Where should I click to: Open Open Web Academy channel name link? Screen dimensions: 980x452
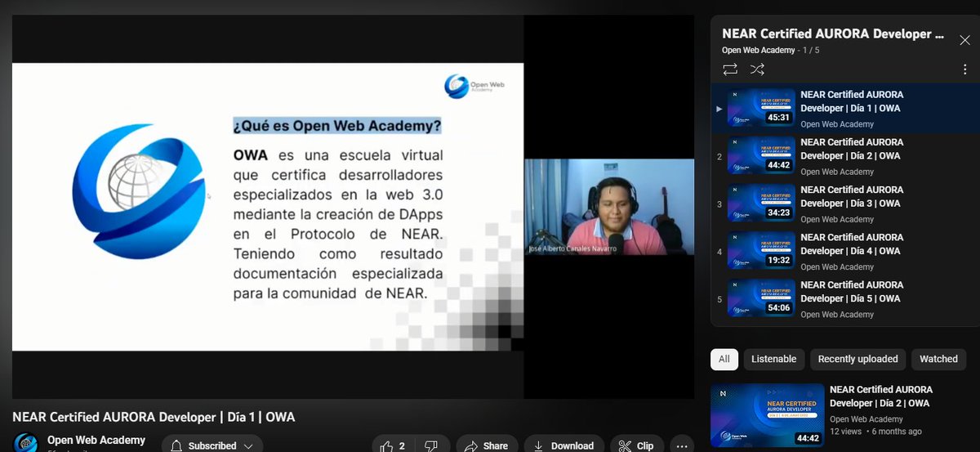click(96, 440)
